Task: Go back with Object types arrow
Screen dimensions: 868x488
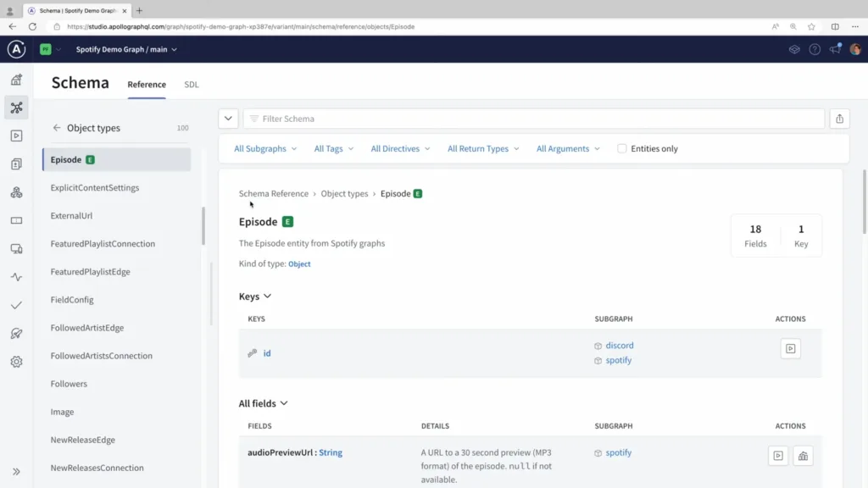Action: (57, 128)
